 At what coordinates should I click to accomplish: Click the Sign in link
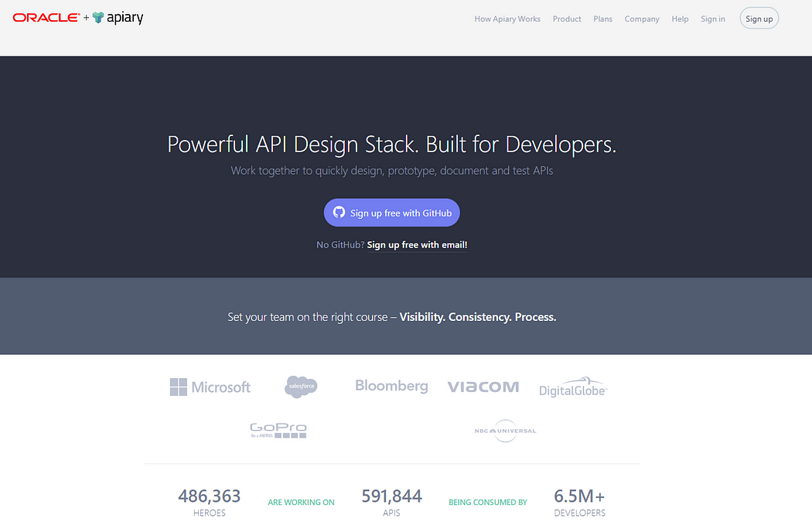pyautogui.click(x=712, y=19)
